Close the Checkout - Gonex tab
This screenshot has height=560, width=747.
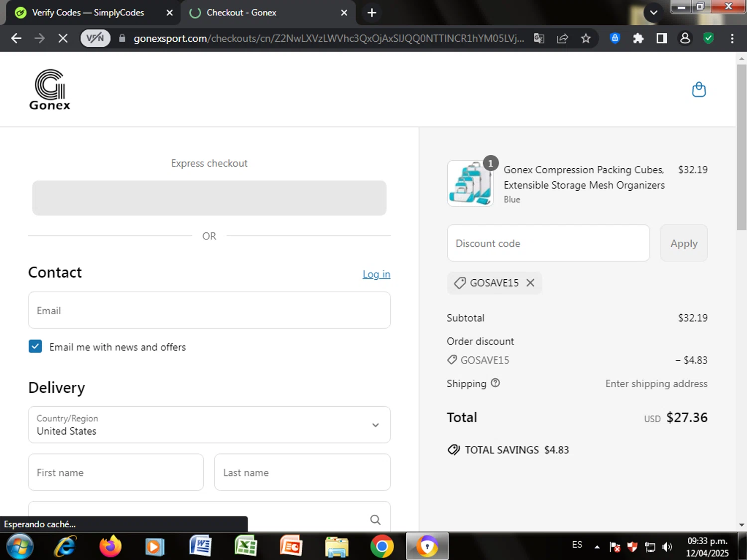tap(344, 13)
